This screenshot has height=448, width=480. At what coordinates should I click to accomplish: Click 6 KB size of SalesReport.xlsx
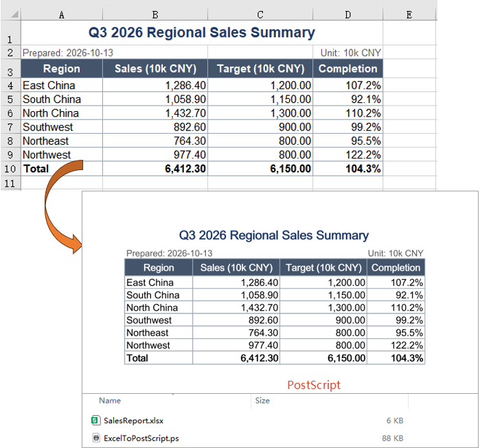[395, 421]
